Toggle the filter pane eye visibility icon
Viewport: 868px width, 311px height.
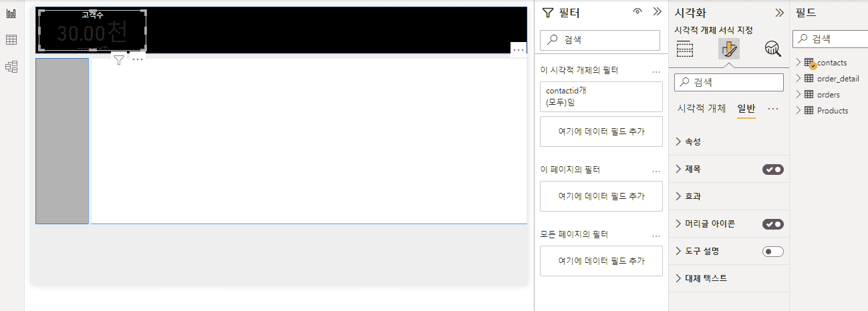pyautogui.click(x=637, y=11)
